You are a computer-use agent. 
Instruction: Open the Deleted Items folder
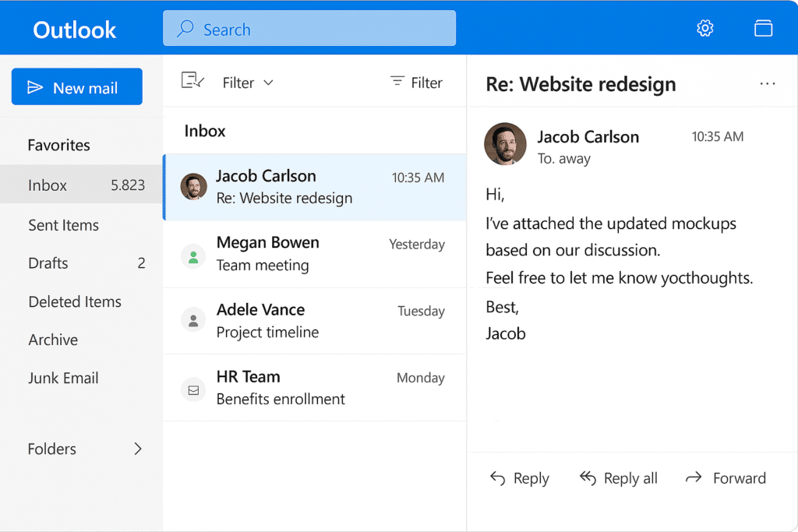[x=75, y=301]
